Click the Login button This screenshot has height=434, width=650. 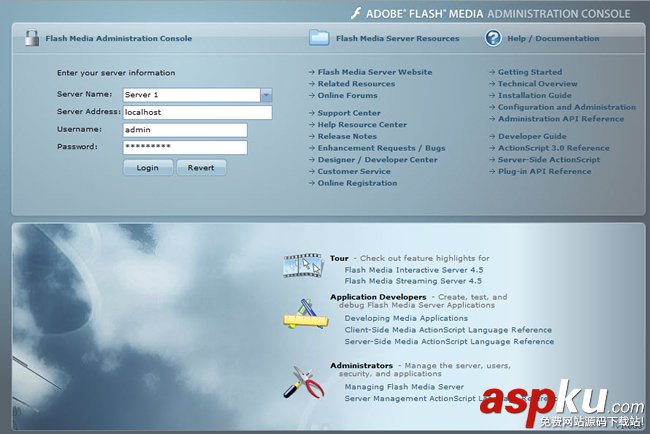[148, 167]
